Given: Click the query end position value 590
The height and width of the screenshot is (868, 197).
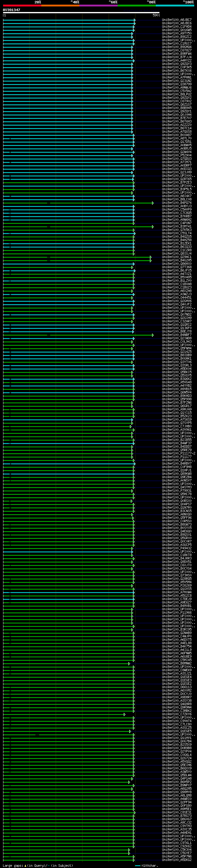Looking at the screenshot, I should coord(155,15).
